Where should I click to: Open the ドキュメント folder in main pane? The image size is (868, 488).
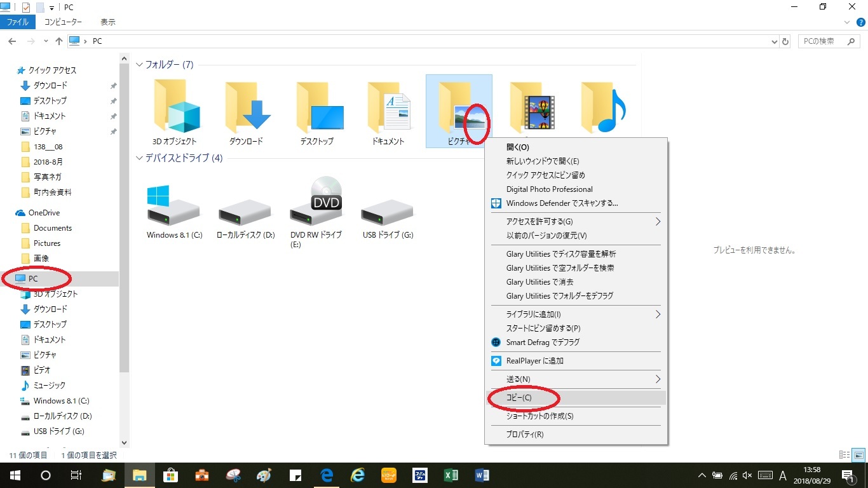[x=389, y=107]
